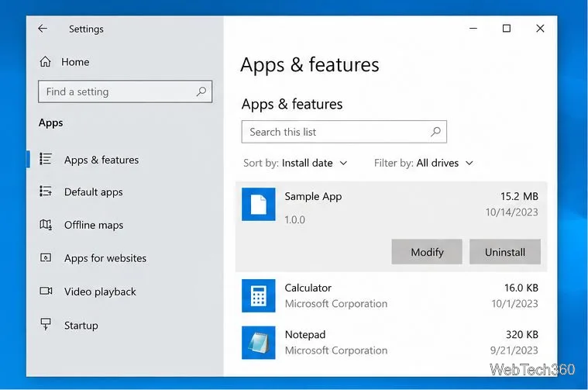
Task: Click the Calculator app icon
Action: [259, 295]
